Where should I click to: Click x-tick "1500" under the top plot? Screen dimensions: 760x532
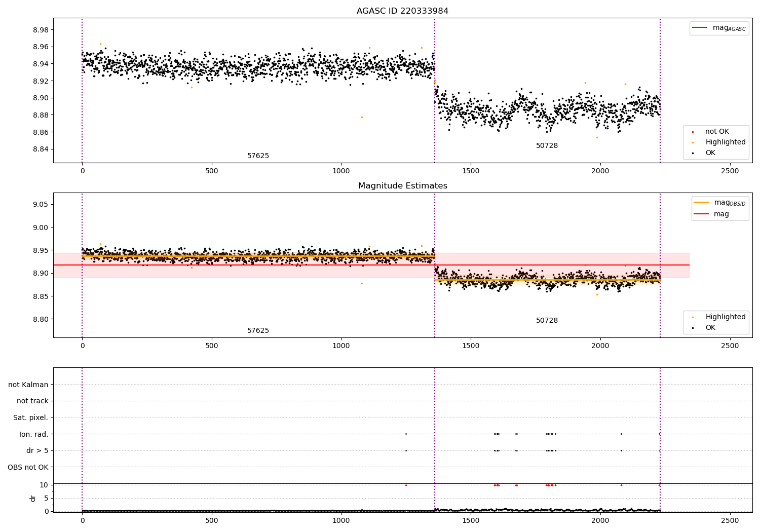(471, 171)
